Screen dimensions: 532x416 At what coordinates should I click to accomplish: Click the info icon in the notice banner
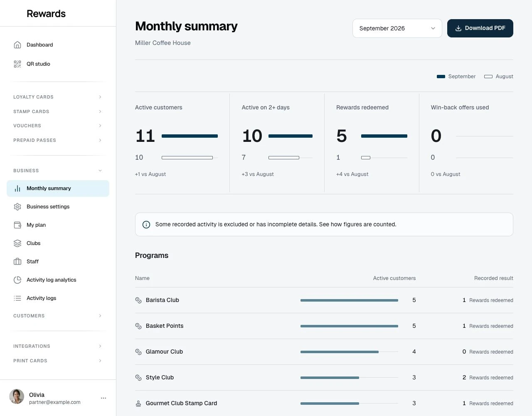(x=146, y=225)
